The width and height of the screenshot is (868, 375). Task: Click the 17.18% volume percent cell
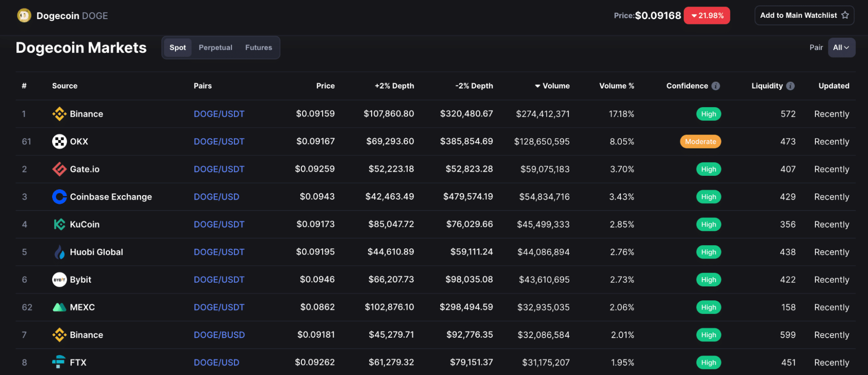pos(621,114)
